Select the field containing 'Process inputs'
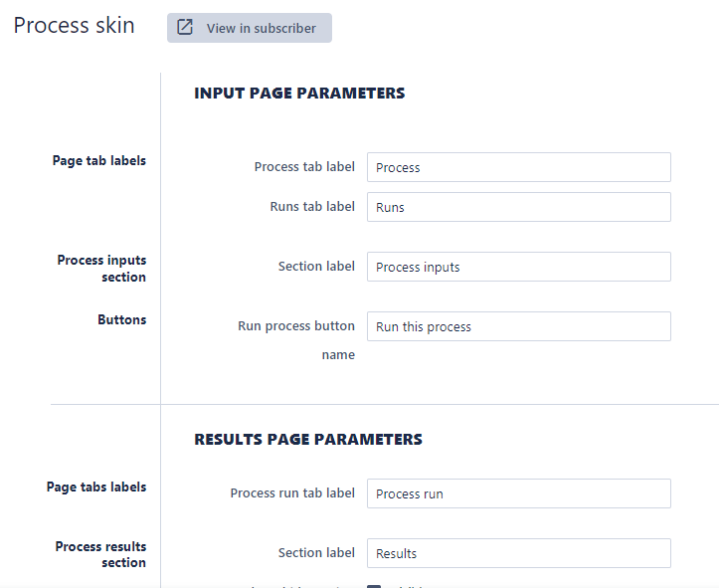 tap(518, 267)
